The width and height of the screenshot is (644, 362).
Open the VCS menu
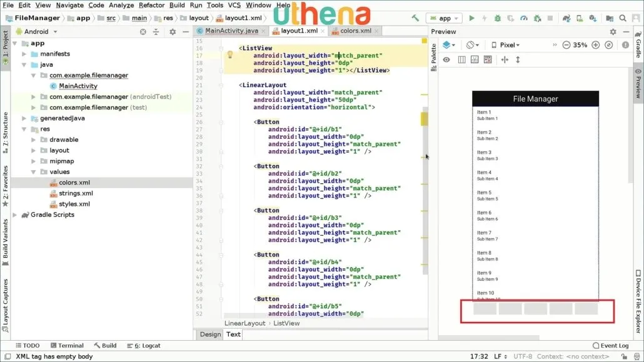pyautogui.click(x=234, y=5)
